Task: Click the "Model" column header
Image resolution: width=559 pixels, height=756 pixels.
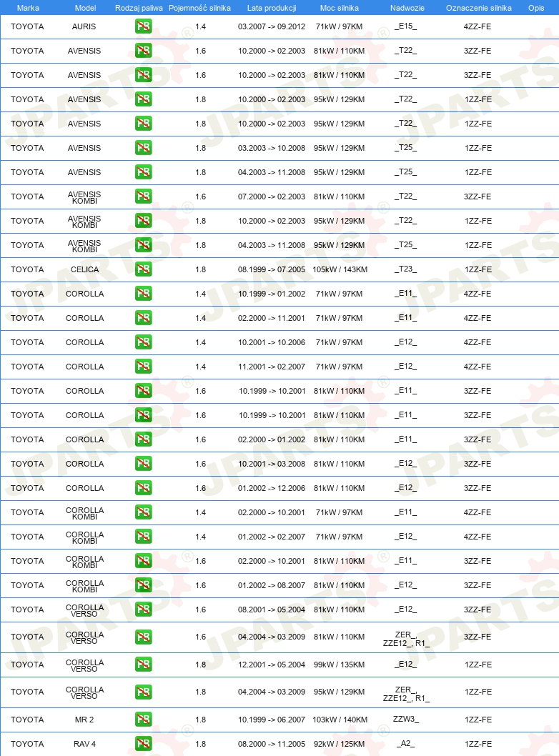Action: (x=85, y=8)
